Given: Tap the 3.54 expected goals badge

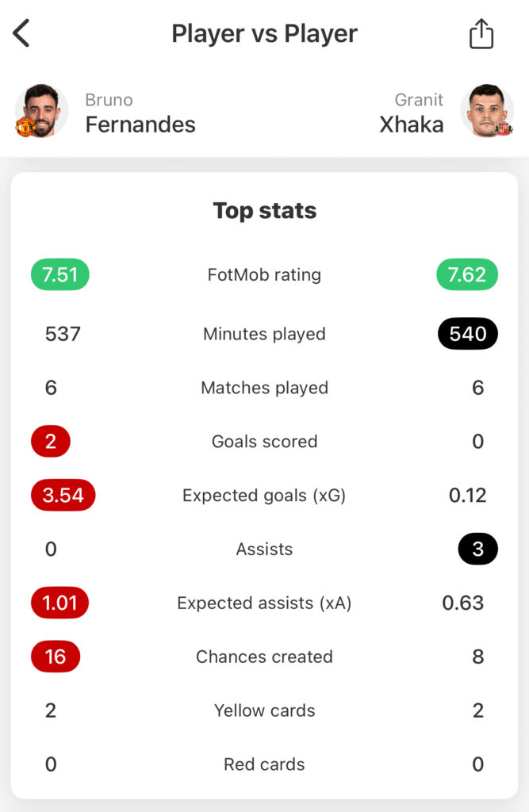Looking at the screenshot, I should tap(63, 496).
